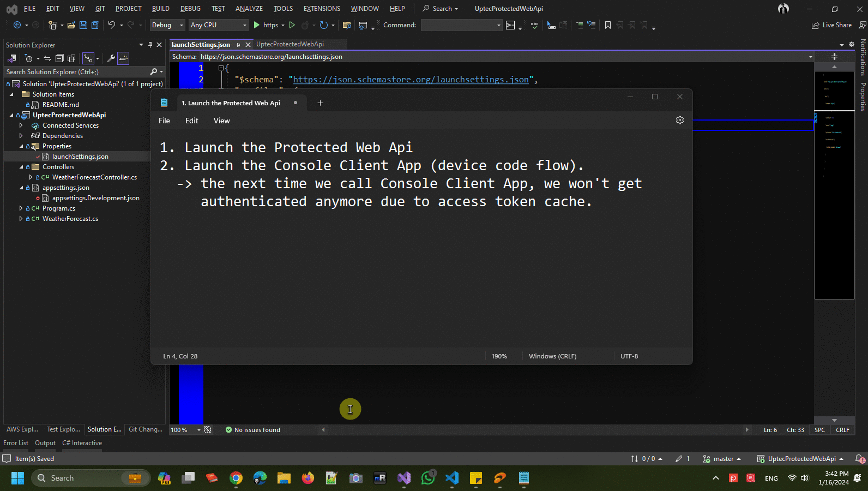Open the BUILD menu
868x491 pixels.
(x=160, y=9)
